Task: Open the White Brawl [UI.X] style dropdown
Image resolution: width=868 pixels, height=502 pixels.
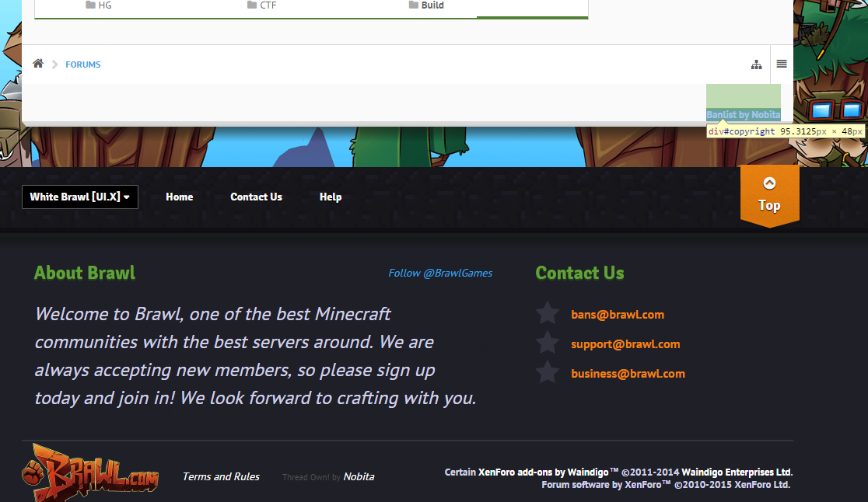Action: 80,197
